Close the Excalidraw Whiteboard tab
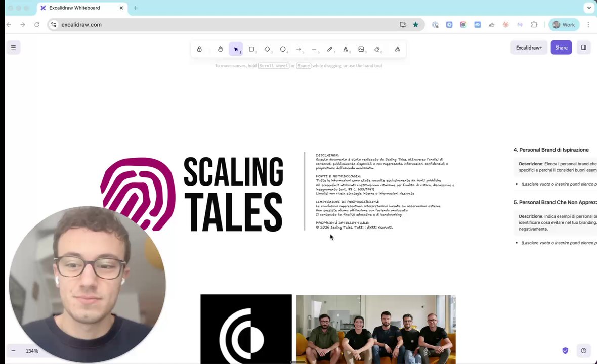597x364 pixels. [x=121, y=8]
